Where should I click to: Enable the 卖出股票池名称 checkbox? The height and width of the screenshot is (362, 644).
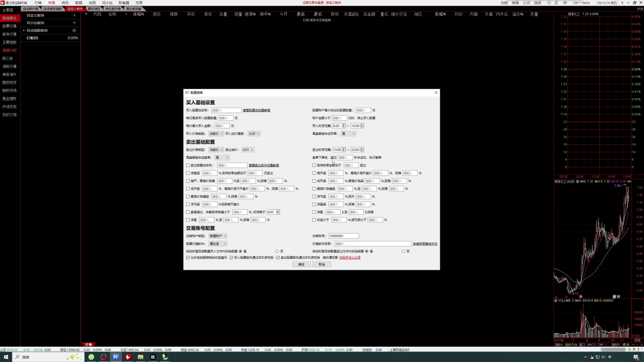[x=188, y=166]
